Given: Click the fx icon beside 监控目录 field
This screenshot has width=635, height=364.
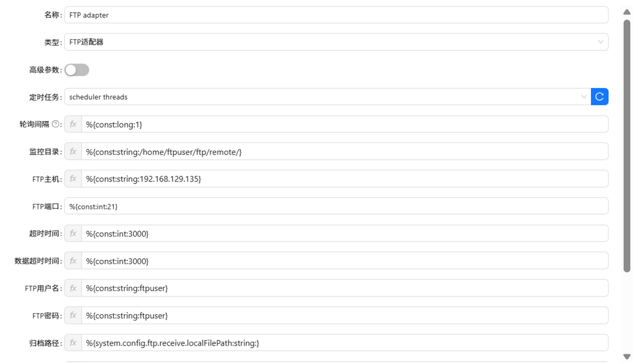Looking at the screenshot, I should [x=73, y=152].
